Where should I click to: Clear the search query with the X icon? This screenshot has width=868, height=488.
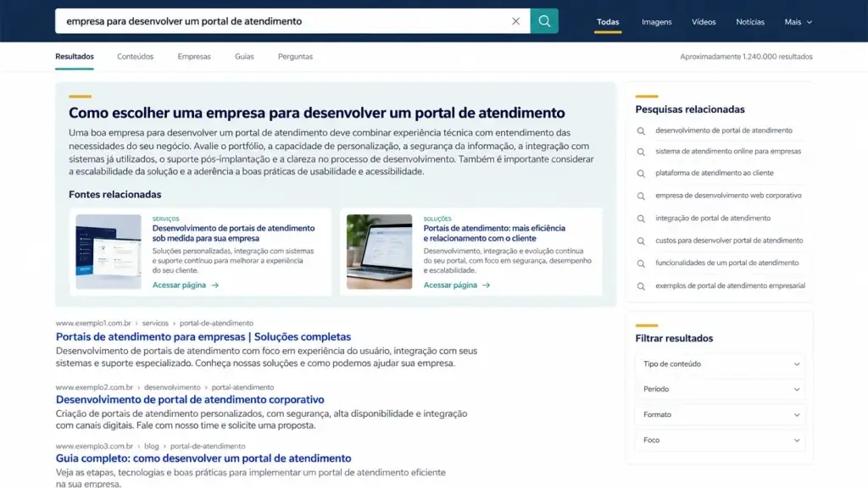tap(515, 21)
